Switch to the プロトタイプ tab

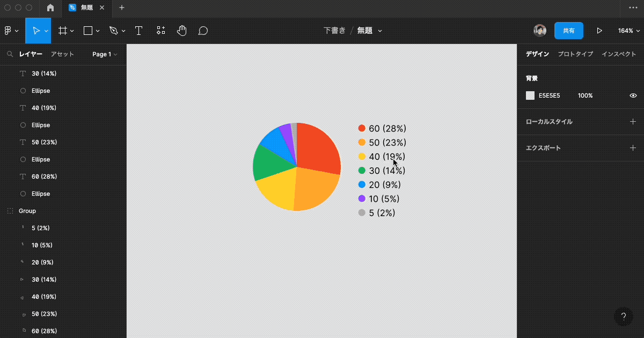click(577, 54)
